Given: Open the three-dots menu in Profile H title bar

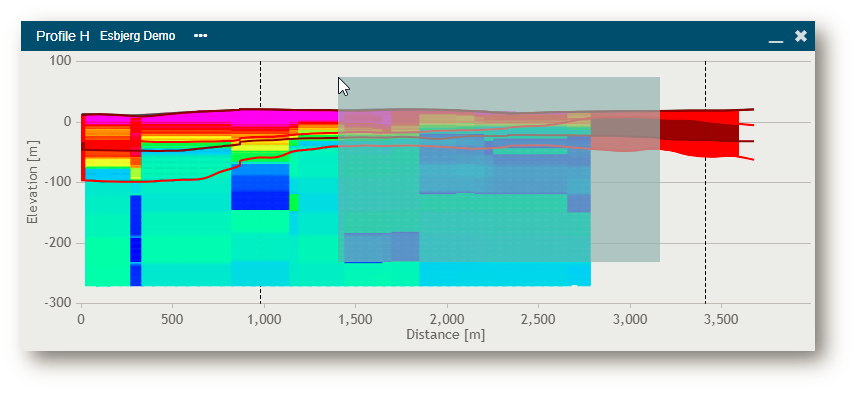Looking at the screenshot, I should 200,36.
